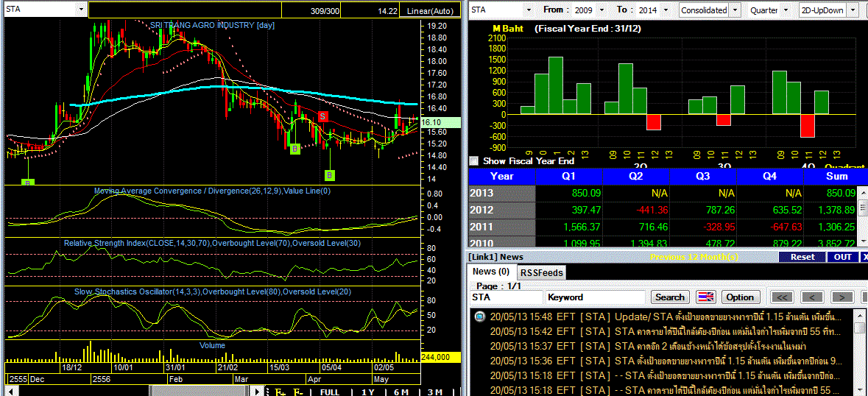Close the Link1 News panel with X
868x396 pixels.
coord(864,257)
